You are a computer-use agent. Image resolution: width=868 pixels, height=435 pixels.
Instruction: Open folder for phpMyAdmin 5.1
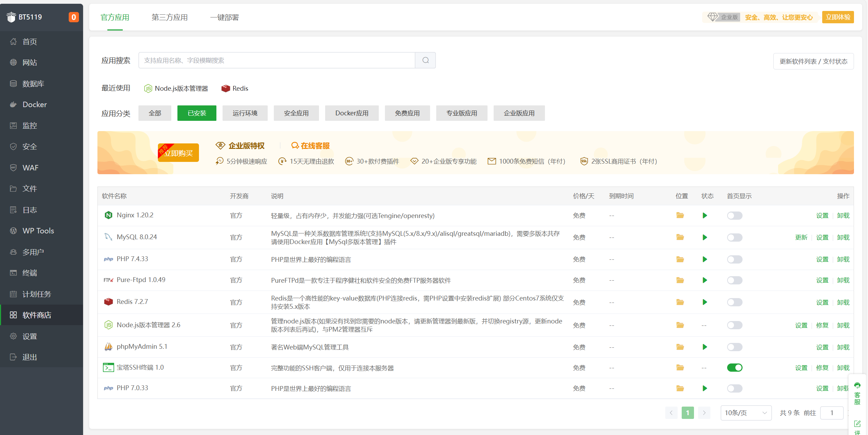click(680, 347)
